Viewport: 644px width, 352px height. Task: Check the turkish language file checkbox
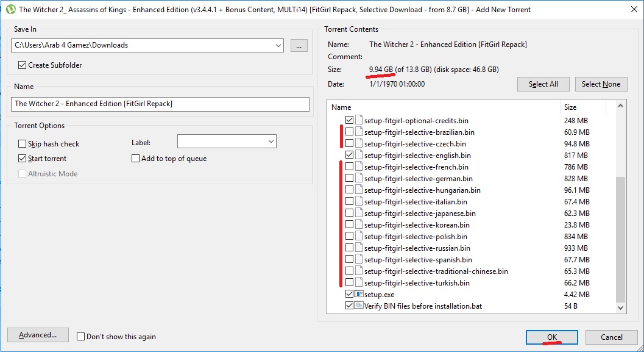(x=349, y=282)
